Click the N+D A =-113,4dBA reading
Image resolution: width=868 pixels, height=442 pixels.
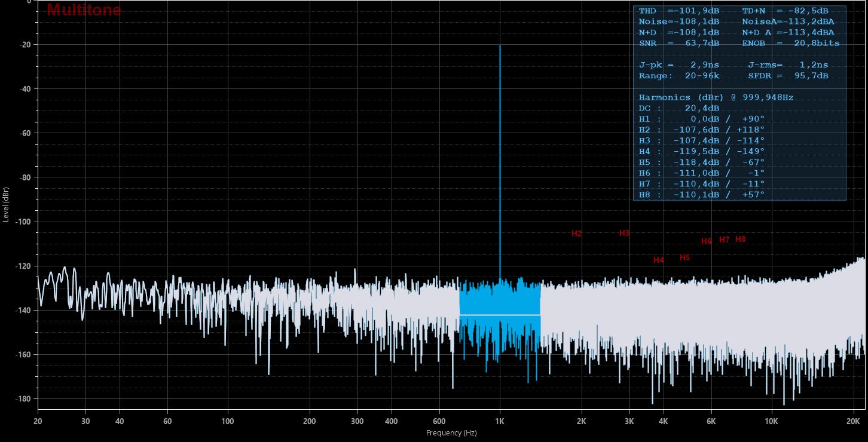pos(788,33)
